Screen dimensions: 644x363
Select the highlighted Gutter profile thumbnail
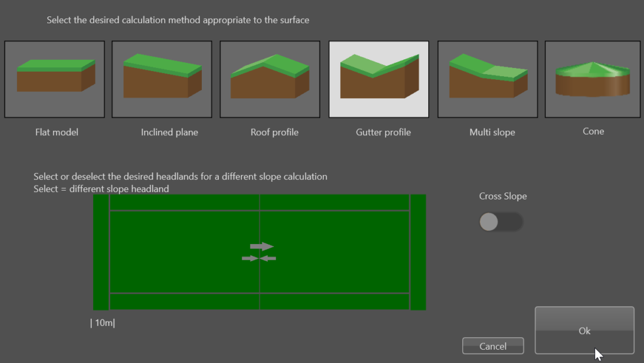tap(379, 79)
